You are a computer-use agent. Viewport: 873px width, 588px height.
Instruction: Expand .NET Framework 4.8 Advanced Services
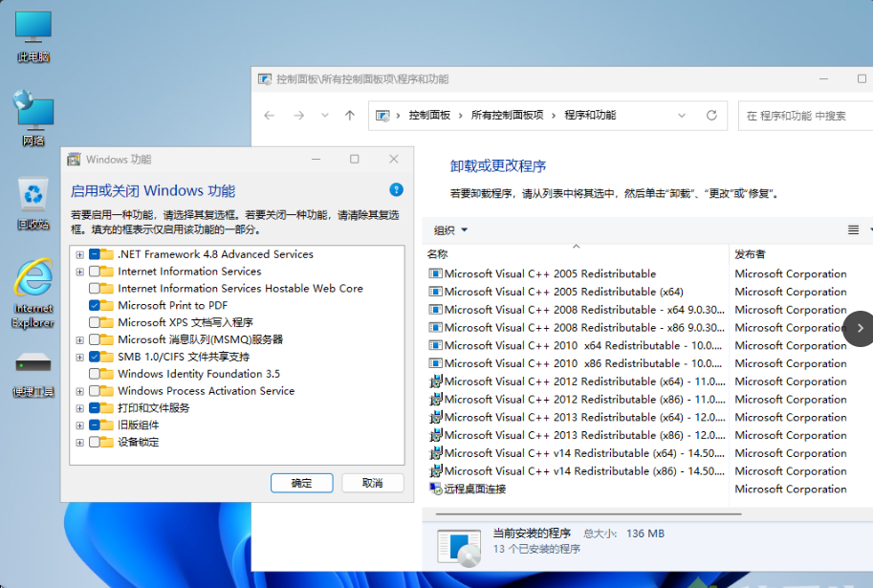80,254
